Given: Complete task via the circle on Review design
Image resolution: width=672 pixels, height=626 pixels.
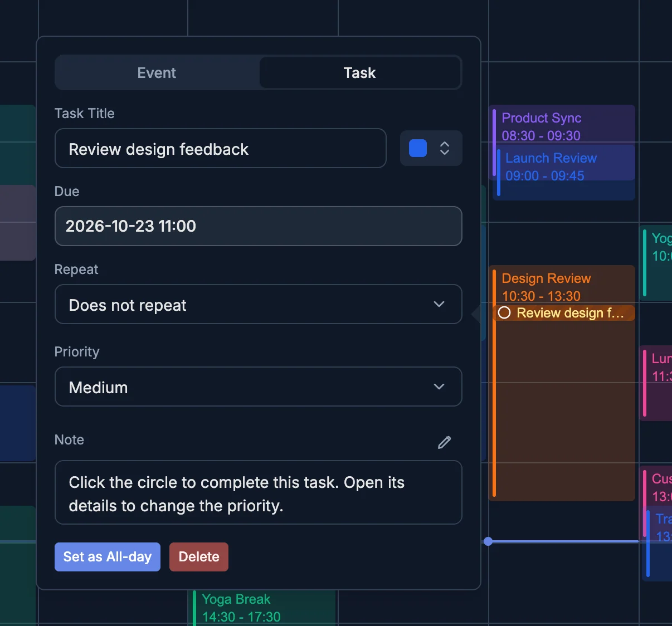Looking at the screenshot, I should (504, 313).
